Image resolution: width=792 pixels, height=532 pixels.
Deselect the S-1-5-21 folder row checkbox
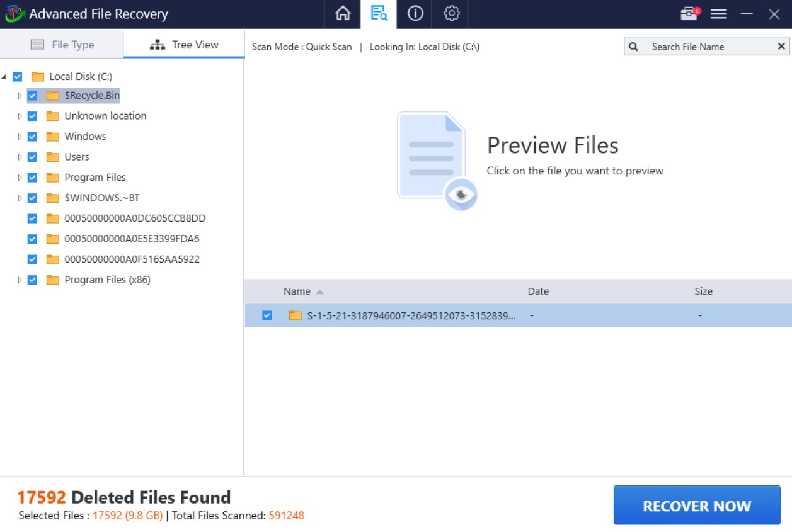267,315
